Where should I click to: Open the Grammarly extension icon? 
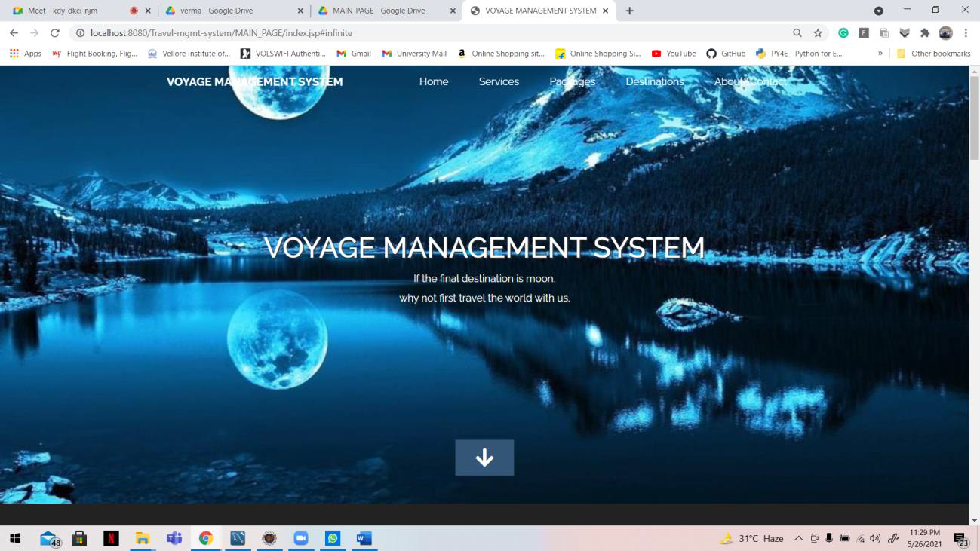[x=843, y=33]
